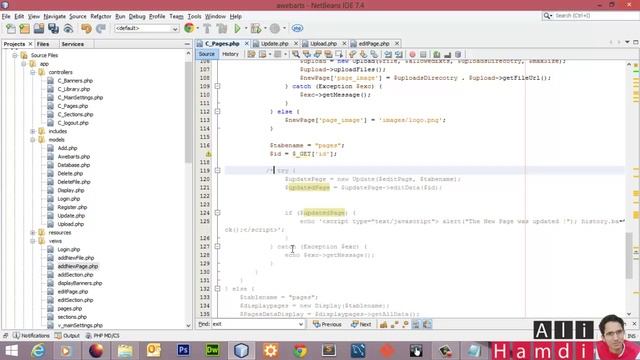
Task: Click the Stop Macro Recording icon
Action: coord(423,54)
